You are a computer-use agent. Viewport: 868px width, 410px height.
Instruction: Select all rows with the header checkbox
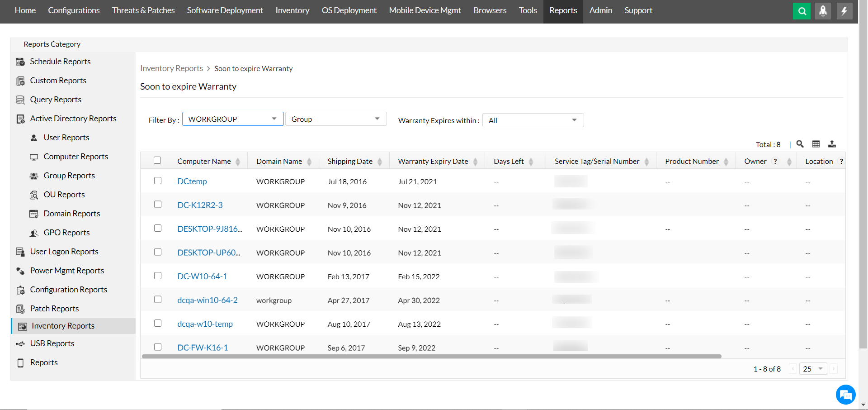[157, 160]
